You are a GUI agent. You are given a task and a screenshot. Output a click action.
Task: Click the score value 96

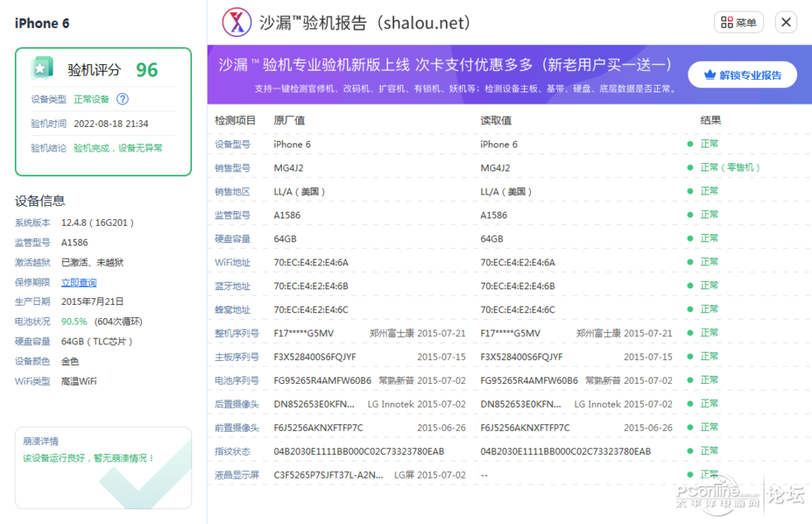tap(147, 70)
